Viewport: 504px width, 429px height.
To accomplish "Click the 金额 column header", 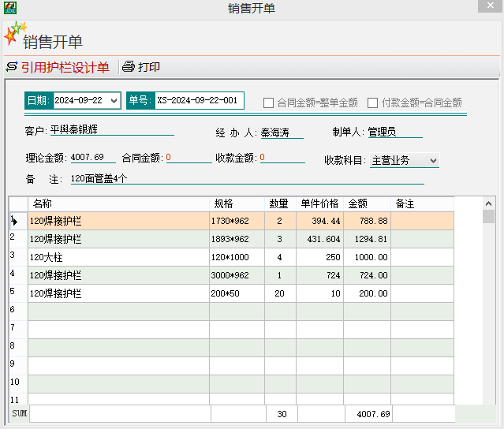I will [x=367, y=203].
